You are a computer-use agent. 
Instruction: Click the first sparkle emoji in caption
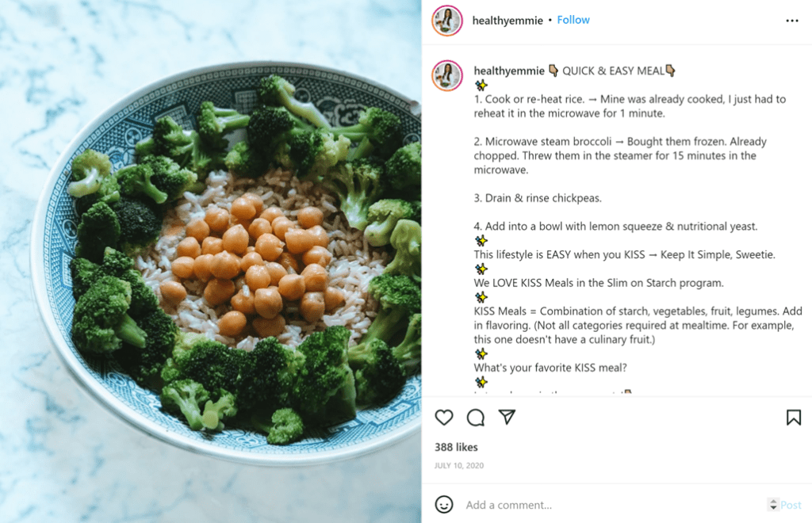click(481, 85)
